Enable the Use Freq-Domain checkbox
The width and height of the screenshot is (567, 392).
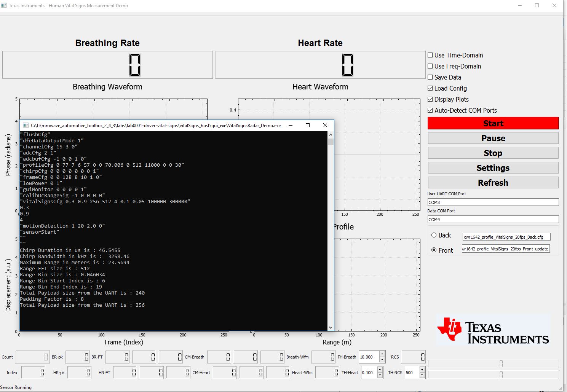tap(430, 66)
